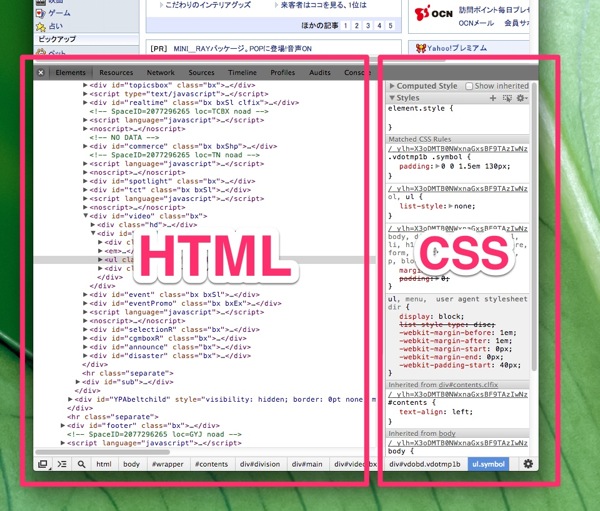
Task: Expand the div id="footer" node
Action: [x=63, y=425]
